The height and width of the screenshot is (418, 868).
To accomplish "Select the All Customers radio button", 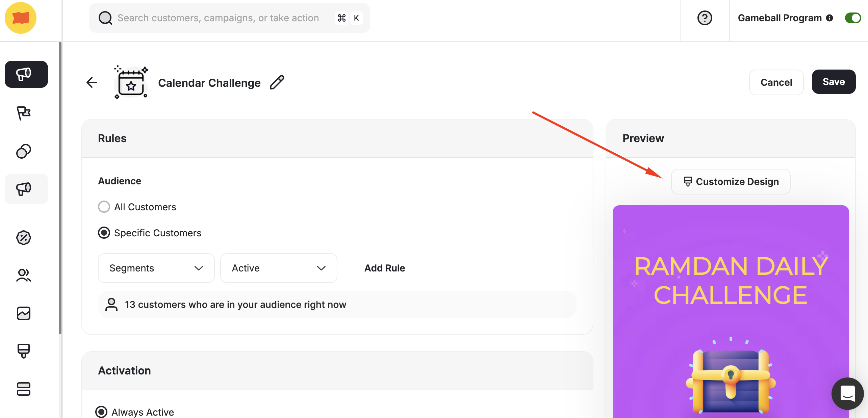I will tap(104, 207).
